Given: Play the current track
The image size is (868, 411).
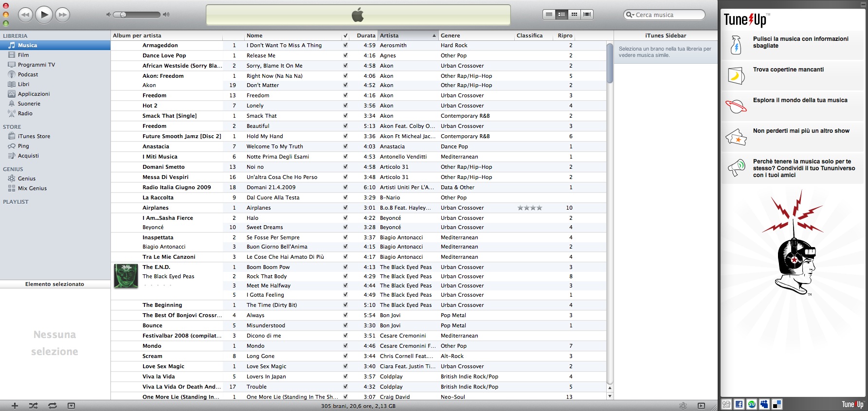Looking at the screenshot, I should 44,15.
